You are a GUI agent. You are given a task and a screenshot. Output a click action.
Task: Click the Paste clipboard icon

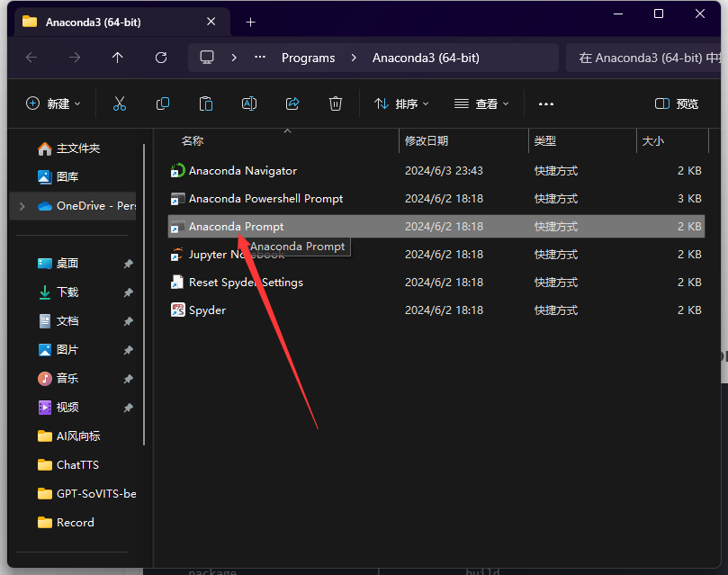point(206,103)
